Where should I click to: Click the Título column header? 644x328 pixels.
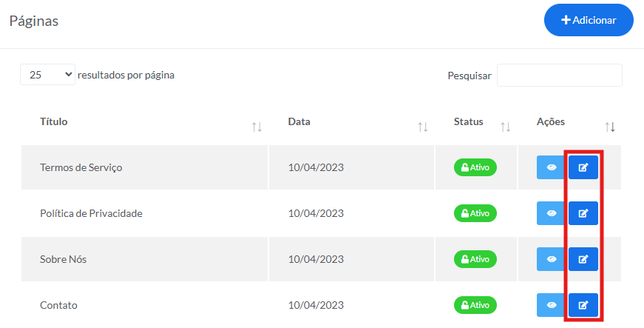point(54,121)
